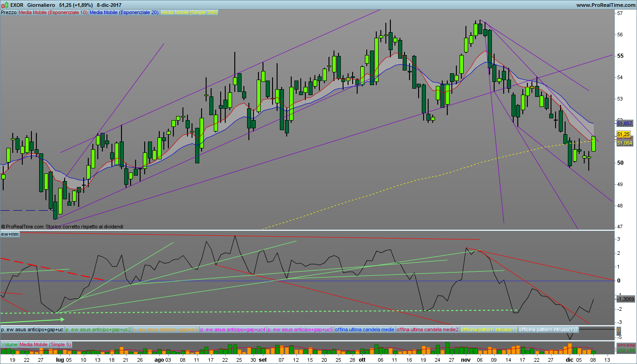Select the ew+mm indicator label
The image size is (637, 364).
[x=10, y=234]
